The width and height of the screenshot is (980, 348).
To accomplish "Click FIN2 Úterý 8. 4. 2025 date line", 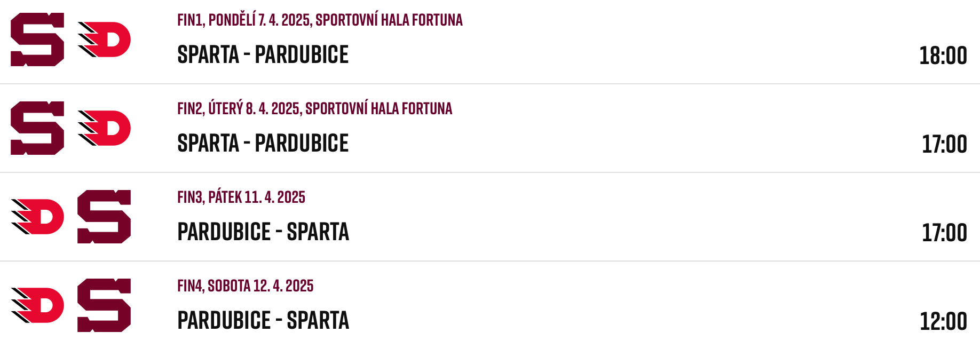I will (x=315, y=108).
